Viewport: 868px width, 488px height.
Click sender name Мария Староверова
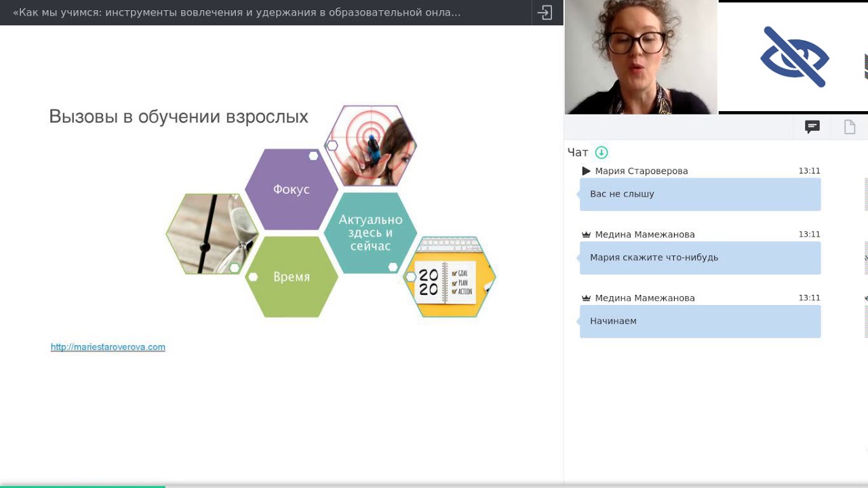(642, 171)
